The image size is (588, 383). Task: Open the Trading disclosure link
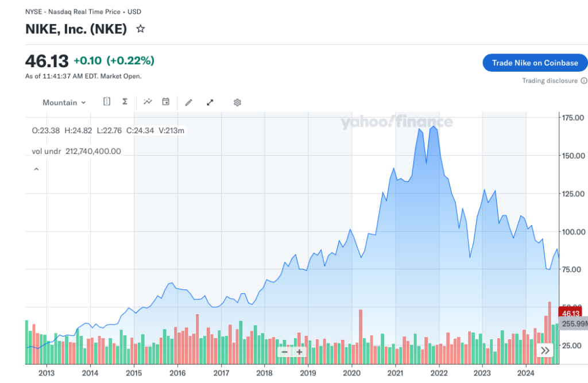coord(550,81)
